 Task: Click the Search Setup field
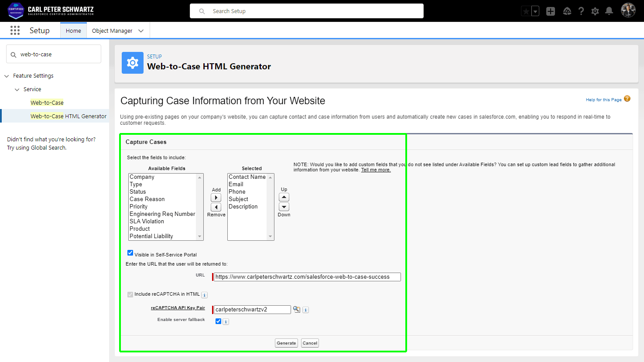[307, 11]
